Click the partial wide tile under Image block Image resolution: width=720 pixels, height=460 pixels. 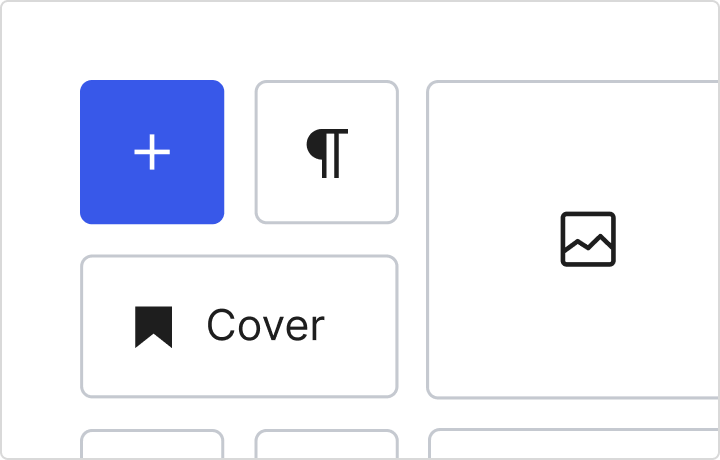(573, 445)
